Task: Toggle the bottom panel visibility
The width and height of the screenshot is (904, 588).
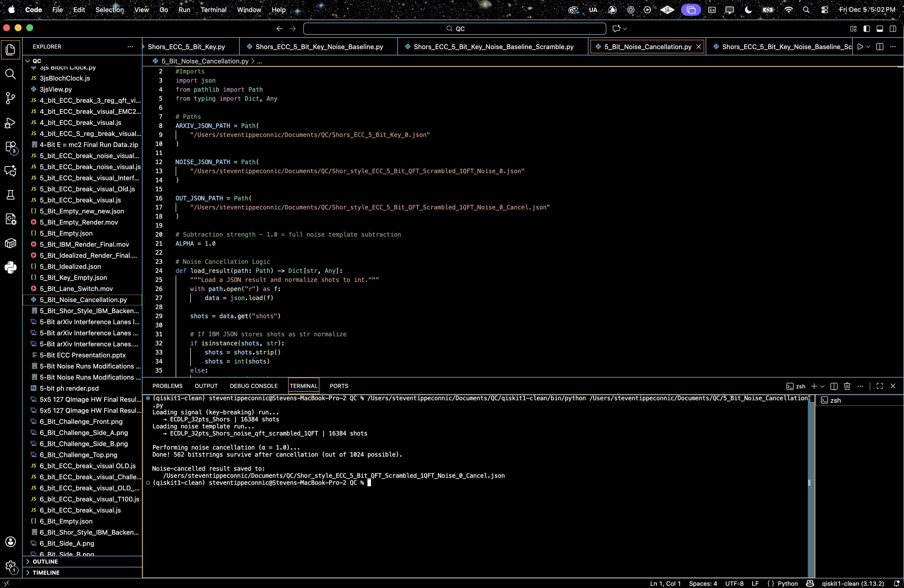Action: click(x=880, y=28)
